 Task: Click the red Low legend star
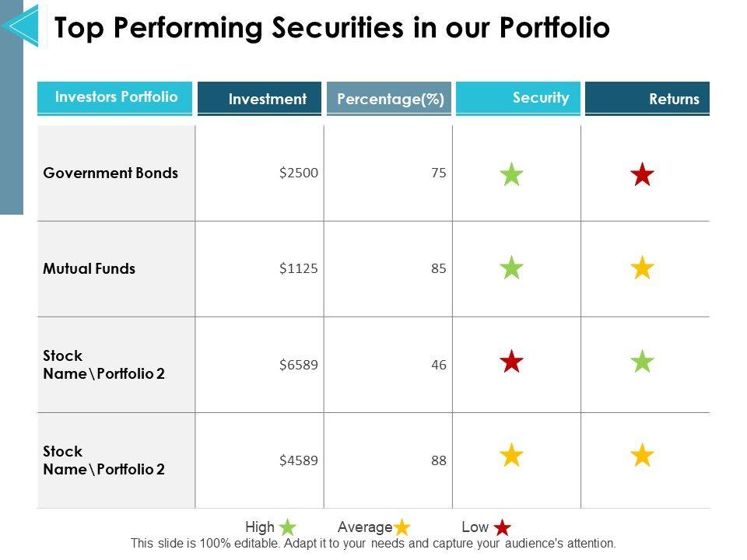(x=503, y=527)
